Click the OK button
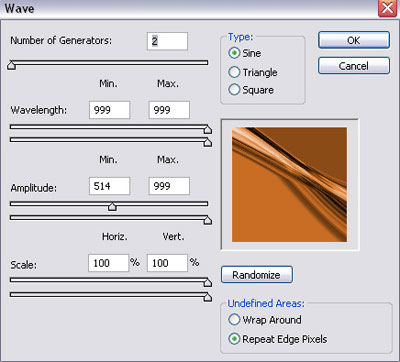The image size is (400, 362). [354, 40]
